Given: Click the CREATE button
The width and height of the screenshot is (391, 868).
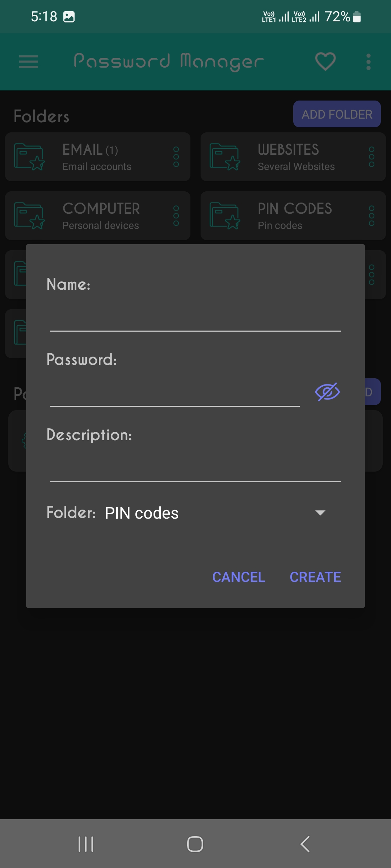Looking at the screenshot, I should point(315,577).
